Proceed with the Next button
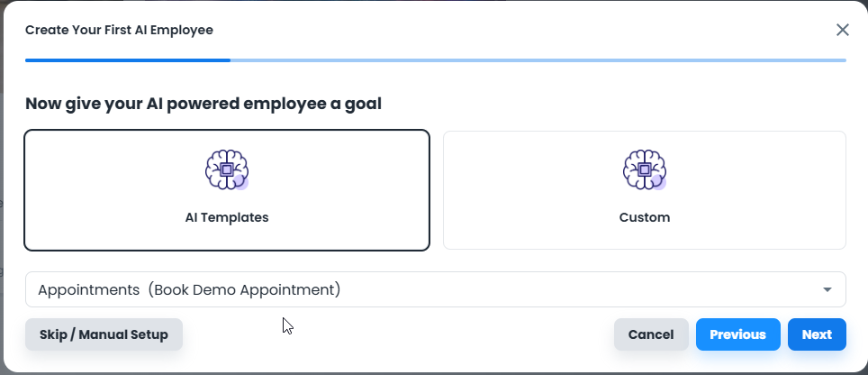The image size is (868, 375). point(817,334)
